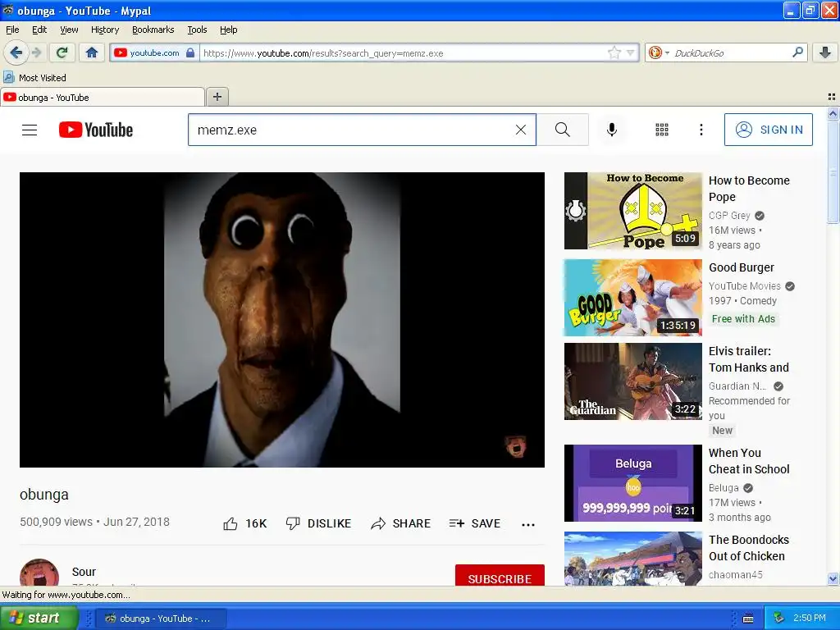Open the View menu

coord(69,30)
